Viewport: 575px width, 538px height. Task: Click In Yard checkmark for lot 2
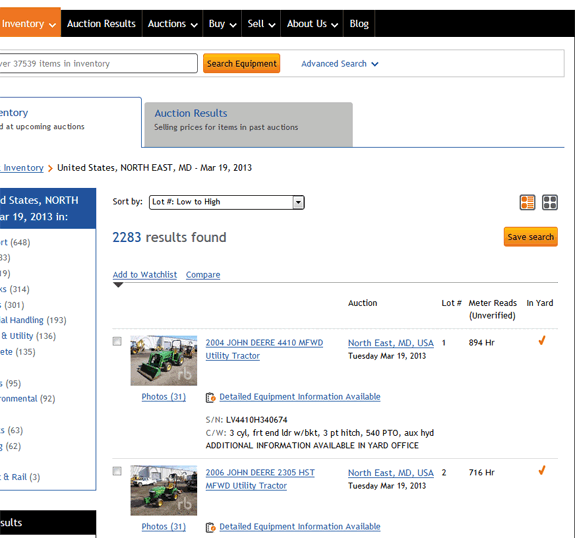coord(542,470)
